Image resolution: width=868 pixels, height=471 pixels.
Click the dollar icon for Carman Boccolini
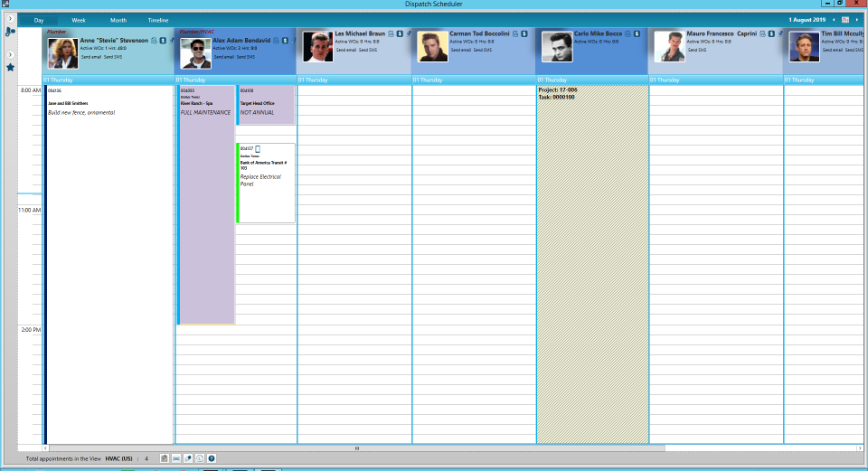point(524,33)
